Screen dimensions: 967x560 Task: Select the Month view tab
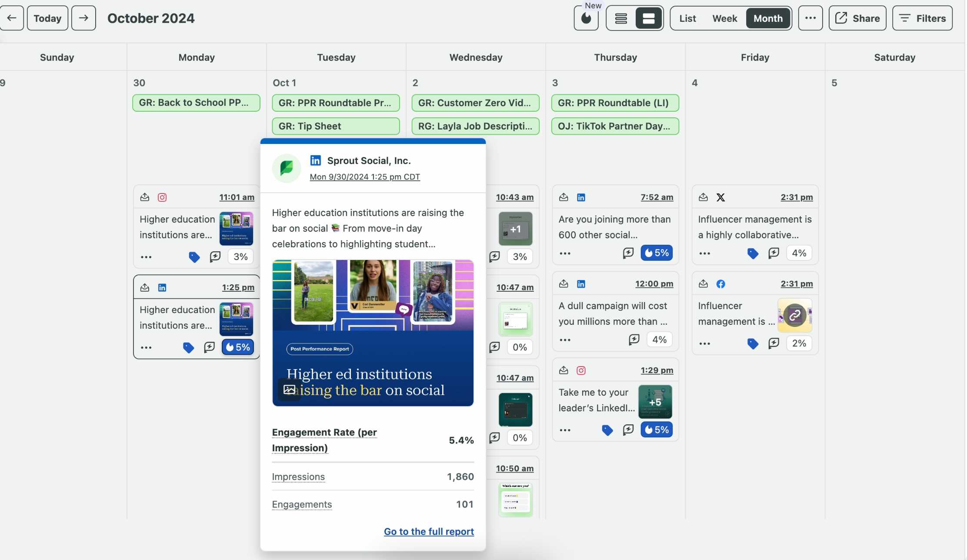[768, 18]
